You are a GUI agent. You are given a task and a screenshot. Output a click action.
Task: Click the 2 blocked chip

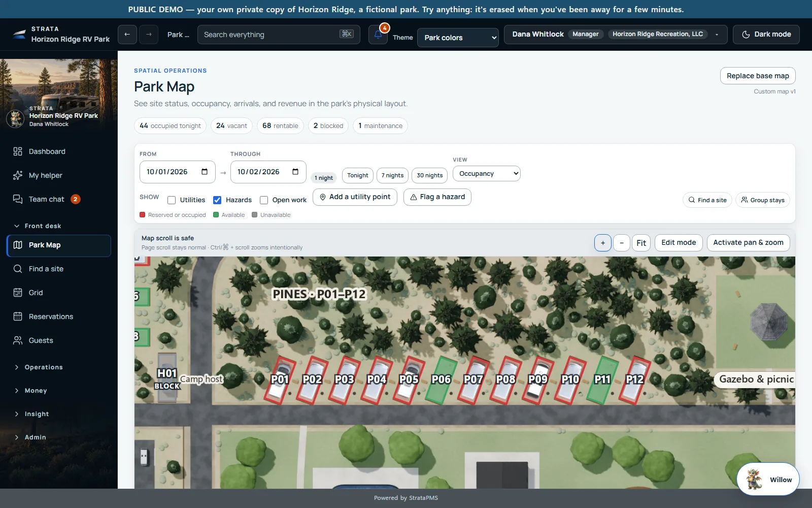pos(328,126)
